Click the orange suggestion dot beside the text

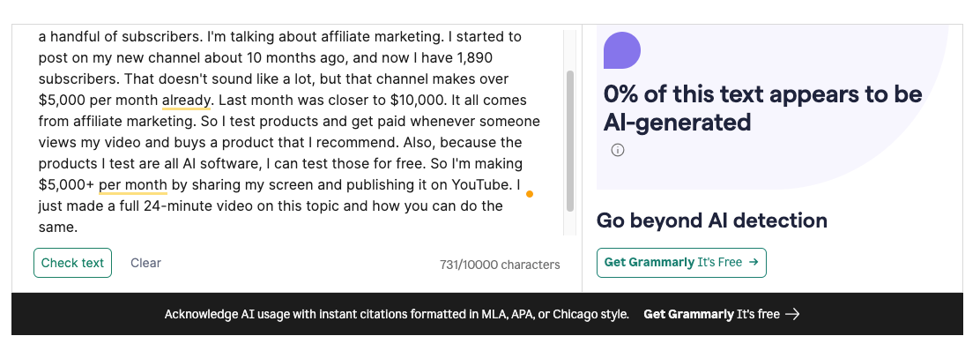[x=530, y=194]
